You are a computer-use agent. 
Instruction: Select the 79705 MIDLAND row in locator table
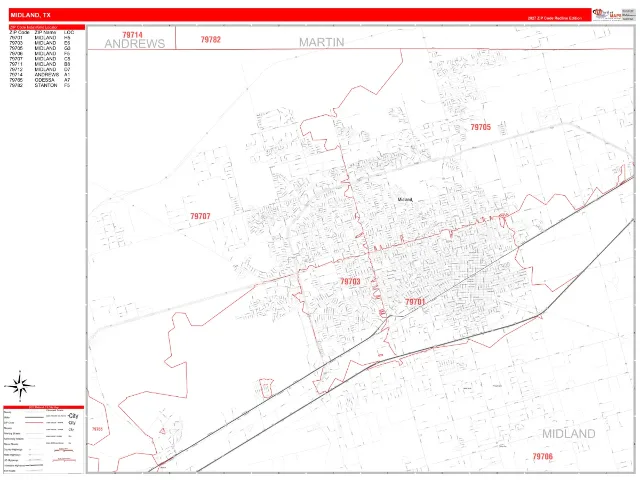tap(40, 48)
